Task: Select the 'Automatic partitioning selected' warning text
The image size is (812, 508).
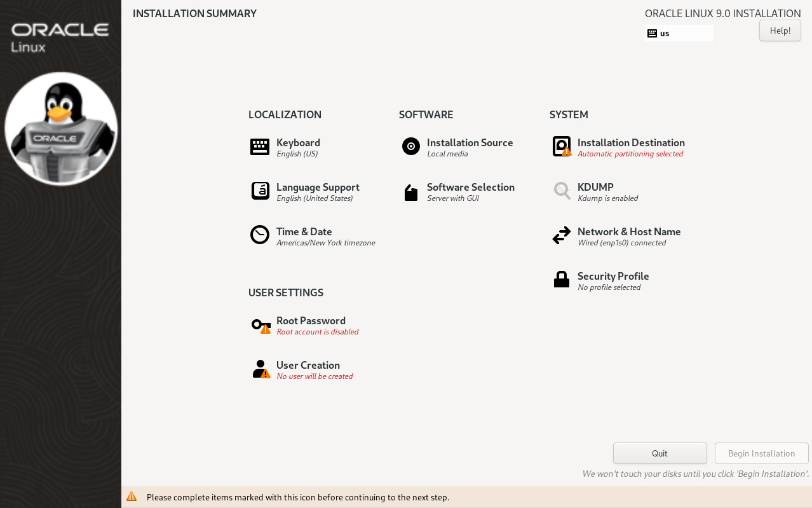Action: coord(630,153)
